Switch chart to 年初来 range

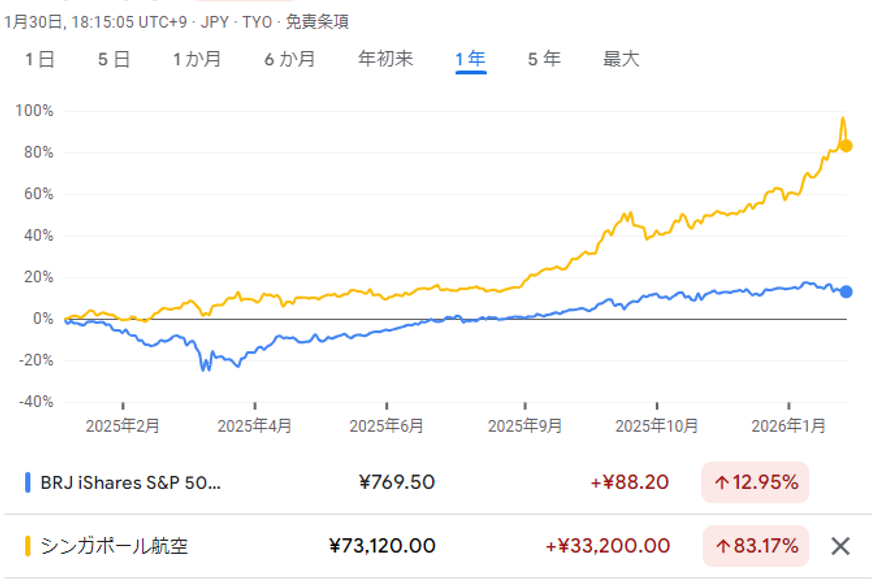point(385,60)
